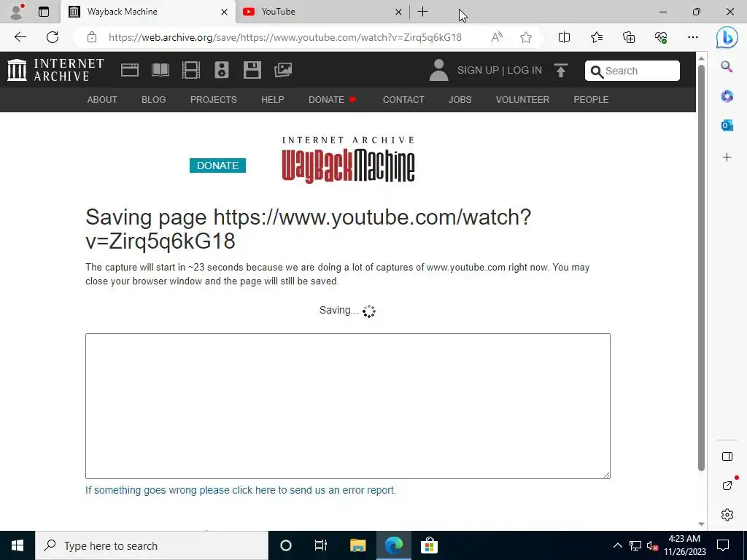Open the Favorites list icon
747x560 pixels.
[597, 37]
